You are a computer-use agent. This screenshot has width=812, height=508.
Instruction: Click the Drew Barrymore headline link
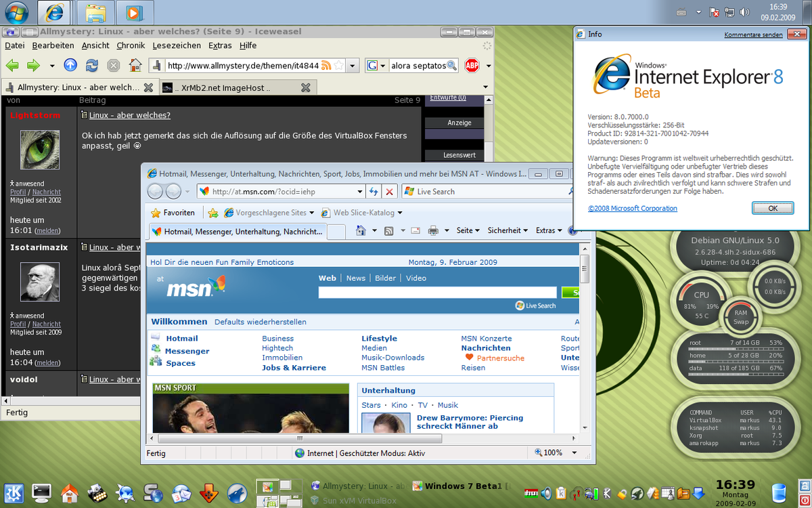pos(470,422)
